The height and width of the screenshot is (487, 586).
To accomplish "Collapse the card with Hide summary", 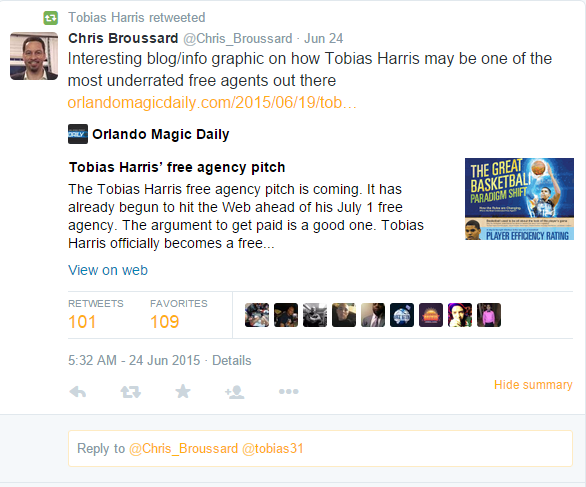I will point(533,385).
